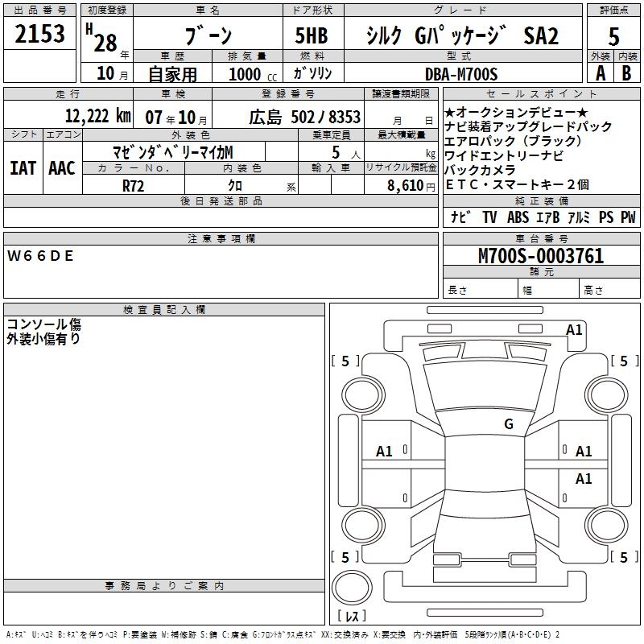This screenshot has width=644, height=644.
Task: Click vehicle history 自家用
Action: point(172,74)
